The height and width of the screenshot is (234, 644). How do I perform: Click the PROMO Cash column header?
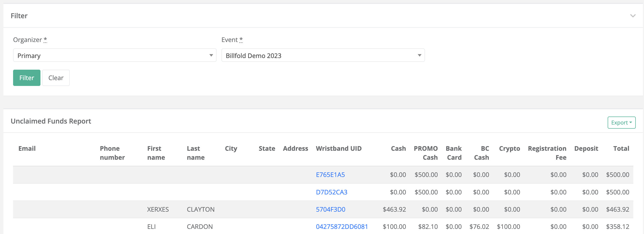tap(425, 153)
